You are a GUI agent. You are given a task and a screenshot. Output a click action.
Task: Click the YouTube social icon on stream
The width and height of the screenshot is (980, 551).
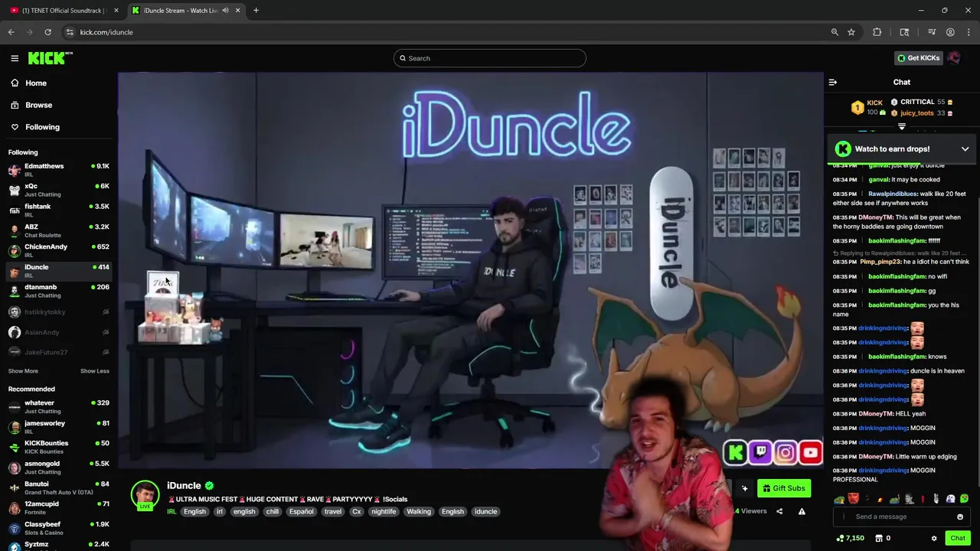point(811,452)
